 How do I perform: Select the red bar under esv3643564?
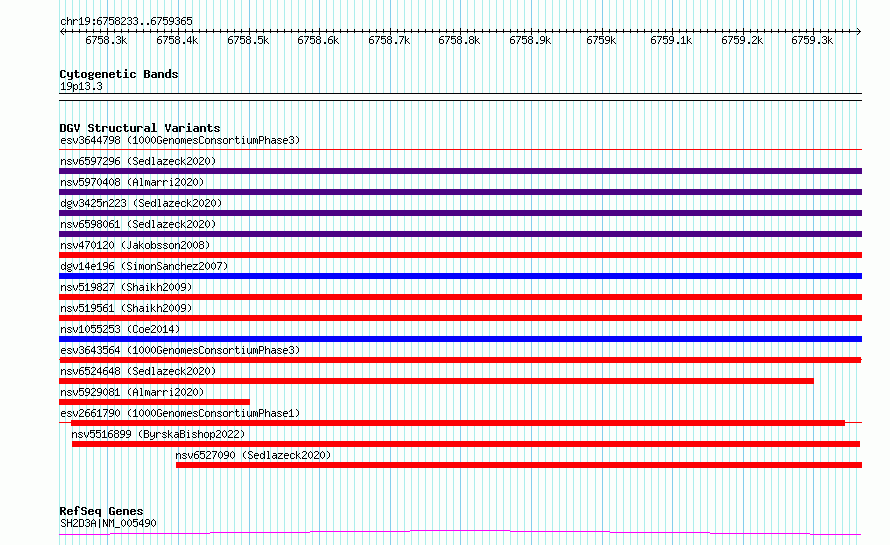460,360
